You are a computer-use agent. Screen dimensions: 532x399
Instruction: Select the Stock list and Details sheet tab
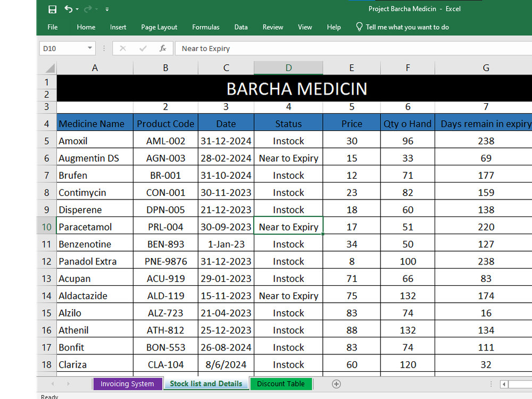206,384
